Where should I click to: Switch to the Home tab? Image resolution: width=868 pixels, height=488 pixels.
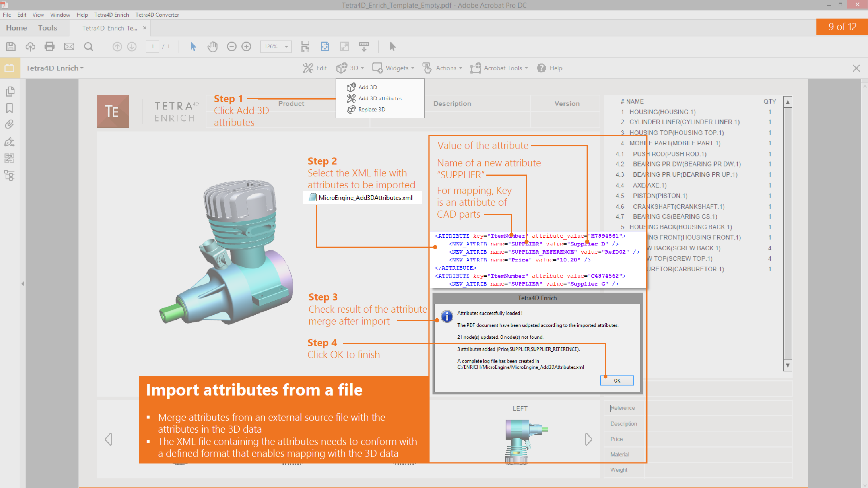coord(16,28)
